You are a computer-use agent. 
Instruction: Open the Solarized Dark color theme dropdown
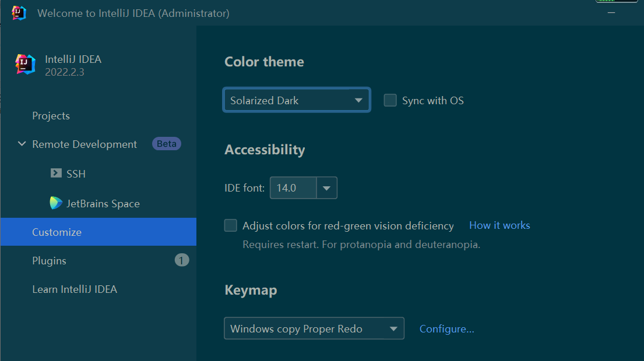(x=297, y=100)
